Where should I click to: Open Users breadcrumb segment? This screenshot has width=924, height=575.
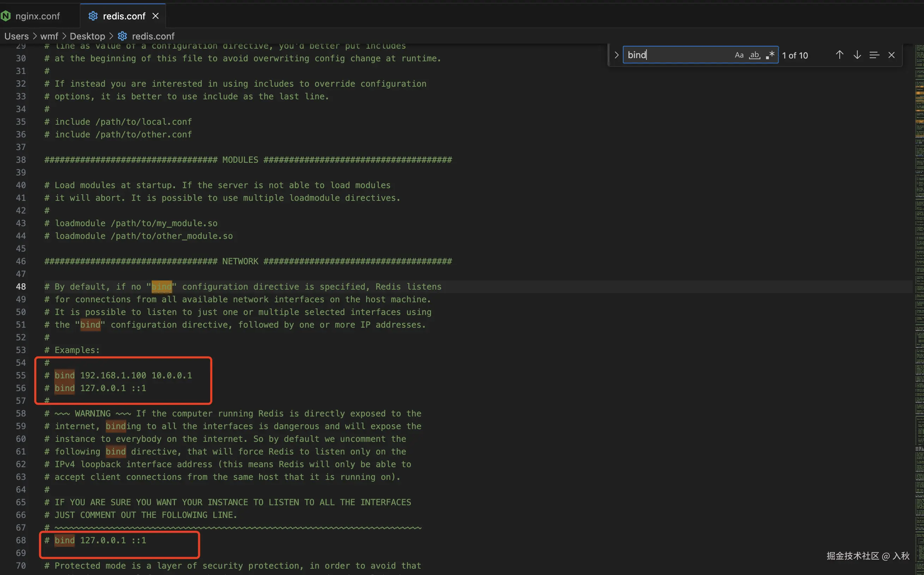(16, 36)
